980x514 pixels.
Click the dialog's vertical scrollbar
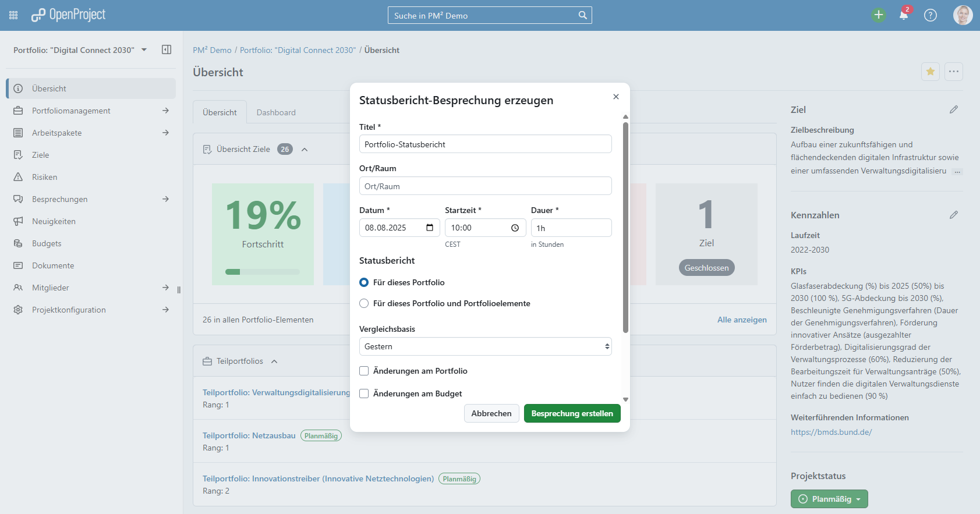(625, 227)
